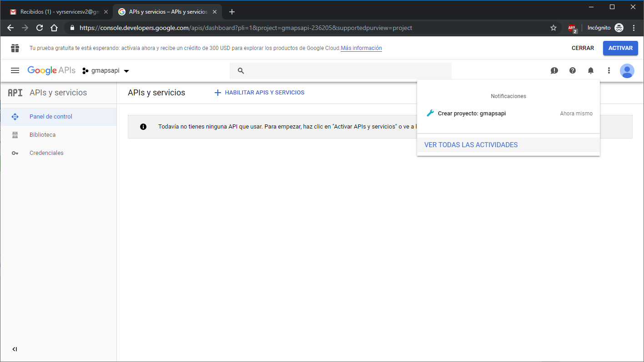This screenshot has width=644, height=362.
Task: Open the hamburger navigation menu
Action: pos(15,70)
